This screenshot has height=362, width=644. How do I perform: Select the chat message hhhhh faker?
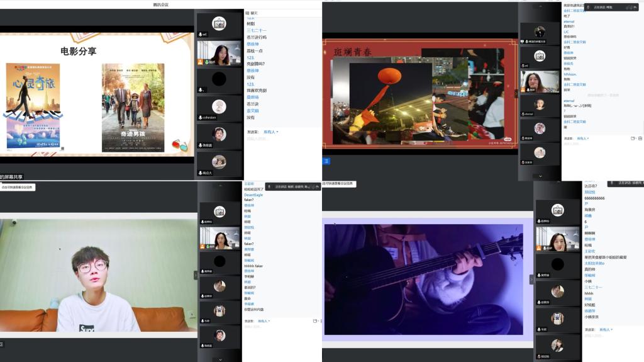(253, 266)
